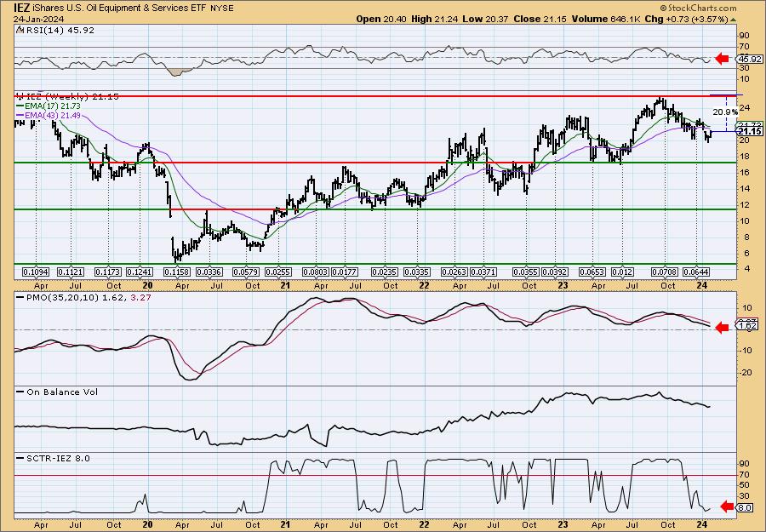Click the 8.0 SCTR value tag on right axis
This screenshot has height=532, width=766.
click(x=745, y=507)
